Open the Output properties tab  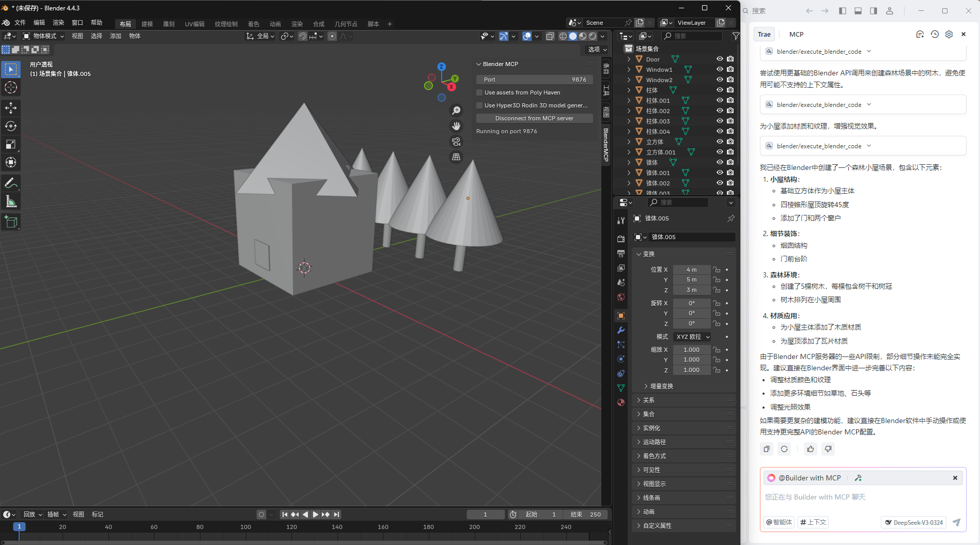(621, 253)
